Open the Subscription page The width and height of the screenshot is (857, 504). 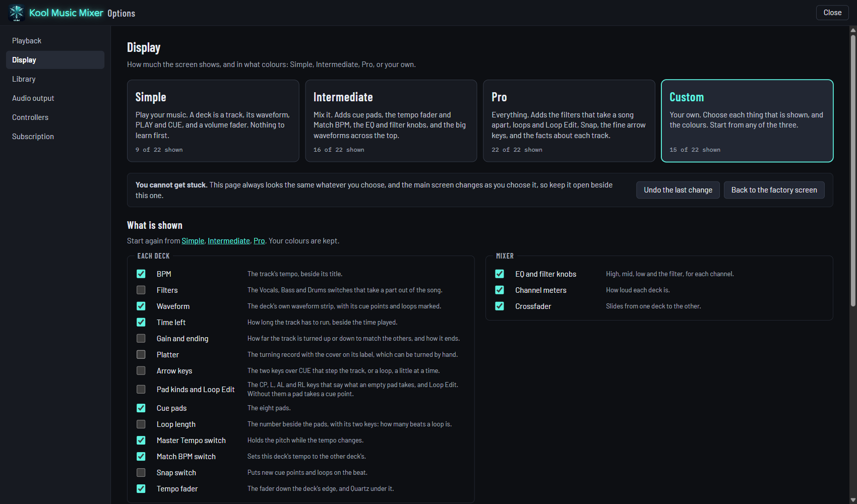55,137
